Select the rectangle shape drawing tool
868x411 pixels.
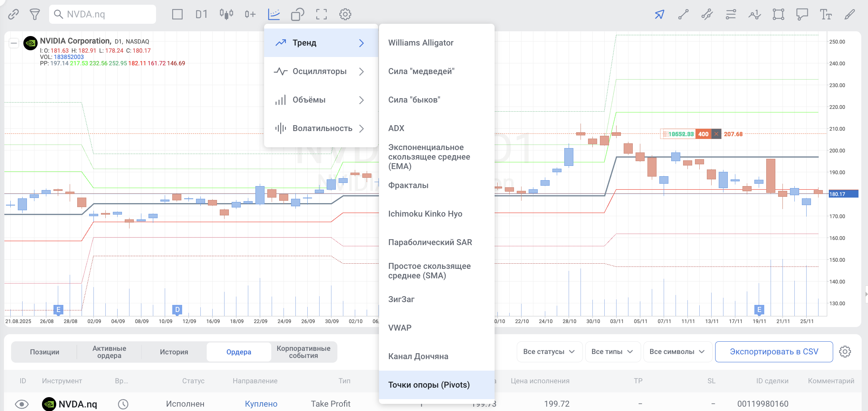(x=778, y=15)
